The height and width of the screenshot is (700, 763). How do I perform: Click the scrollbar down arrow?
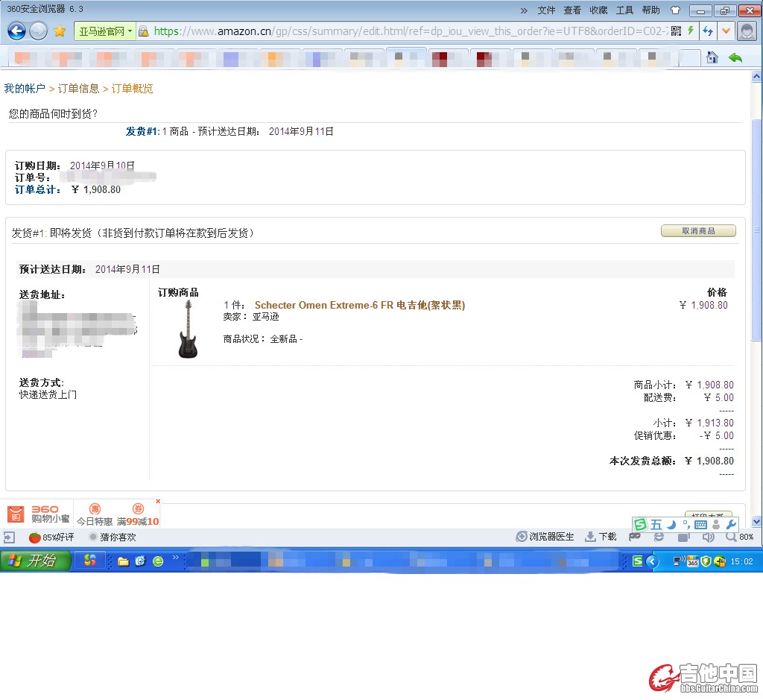pyautogui.click(x=757, y=521)
